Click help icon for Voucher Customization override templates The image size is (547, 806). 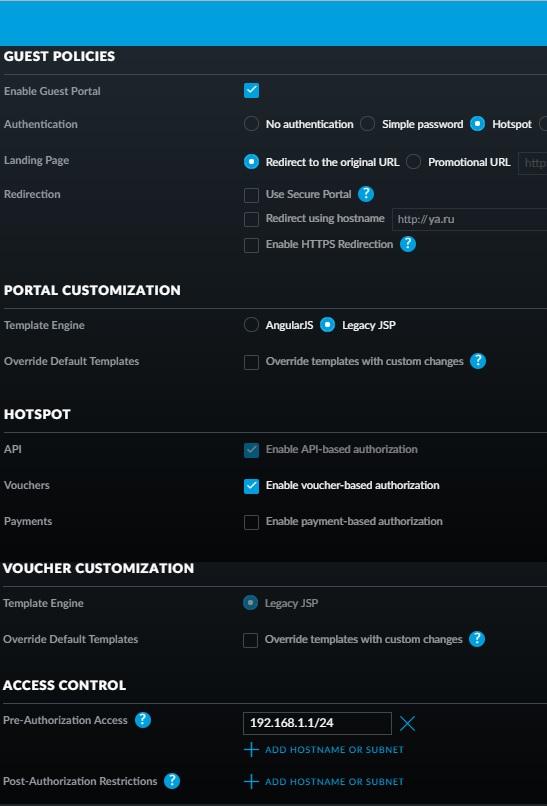point(477,639)
